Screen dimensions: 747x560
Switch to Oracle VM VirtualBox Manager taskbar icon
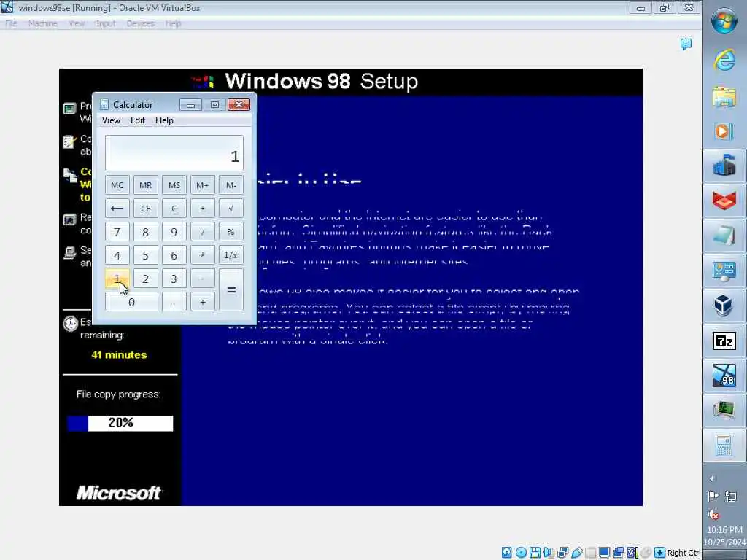click(724, 306)
